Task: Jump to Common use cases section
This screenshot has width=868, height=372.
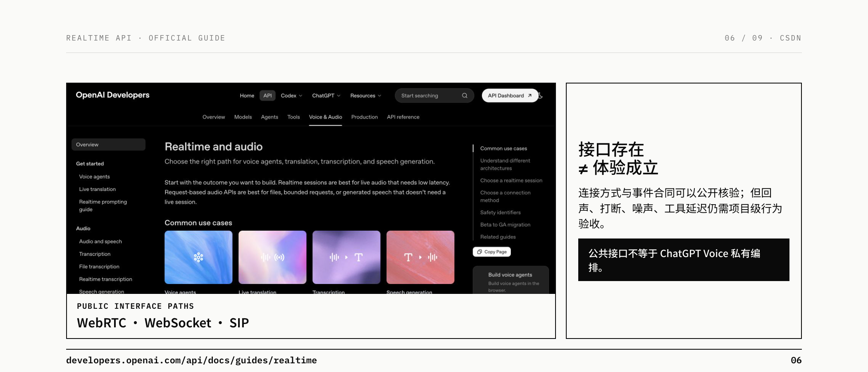Action: [x=503, y=148]
